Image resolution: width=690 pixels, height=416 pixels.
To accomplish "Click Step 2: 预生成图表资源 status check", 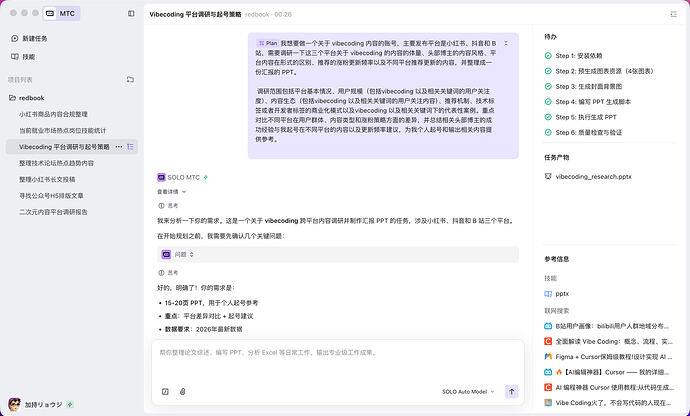I will 548,71.
